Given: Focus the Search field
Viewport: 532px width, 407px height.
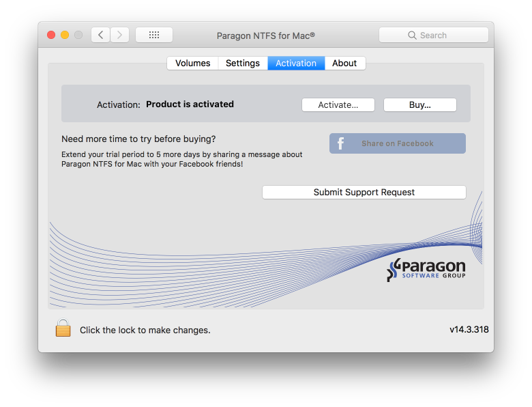Looking at the screenshot, I should tap(434, 35).
